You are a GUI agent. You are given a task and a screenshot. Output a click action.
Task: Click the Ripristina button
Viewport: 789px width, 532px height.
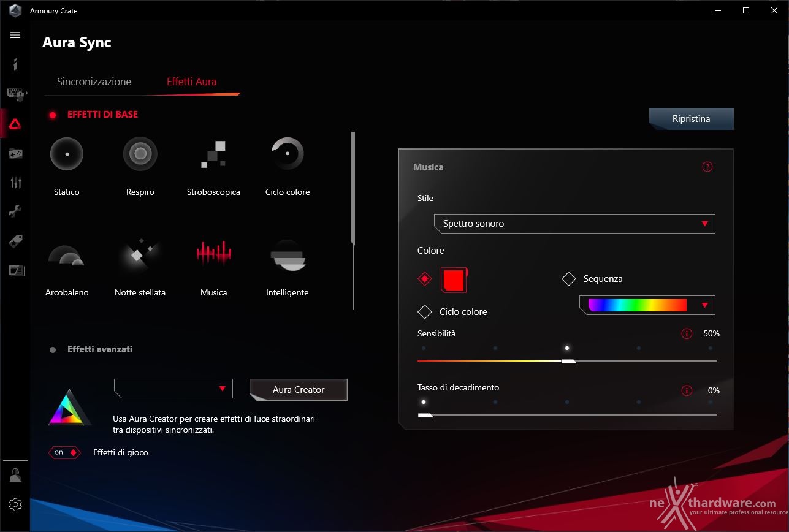tap(692, 119)
